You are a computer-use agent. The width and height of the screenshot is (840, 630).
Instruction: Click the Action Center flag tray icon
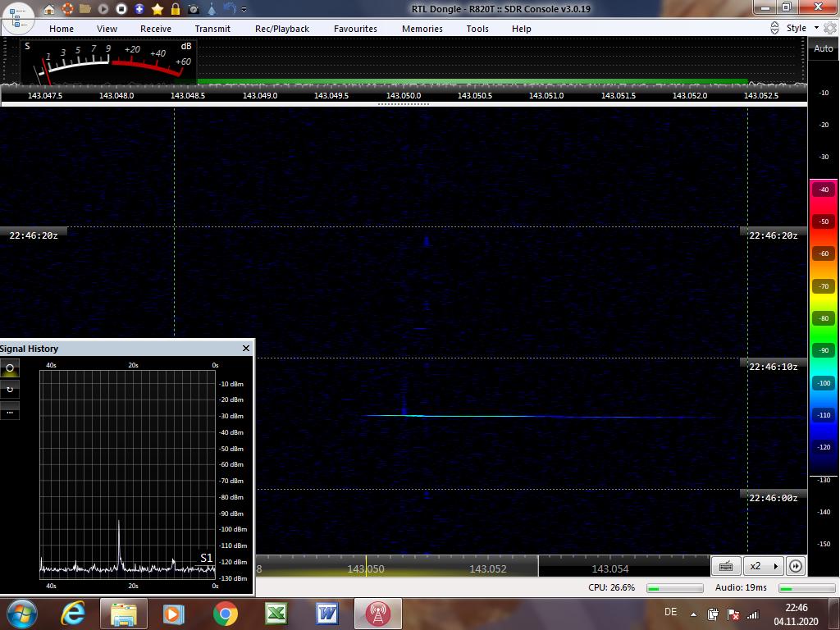point(733,614)
